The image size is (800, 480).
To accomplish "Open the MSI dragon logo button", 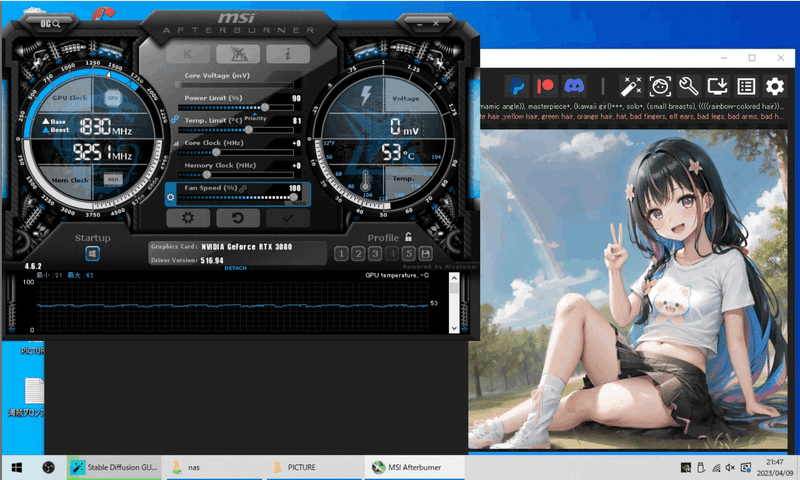I will (238, 54).
